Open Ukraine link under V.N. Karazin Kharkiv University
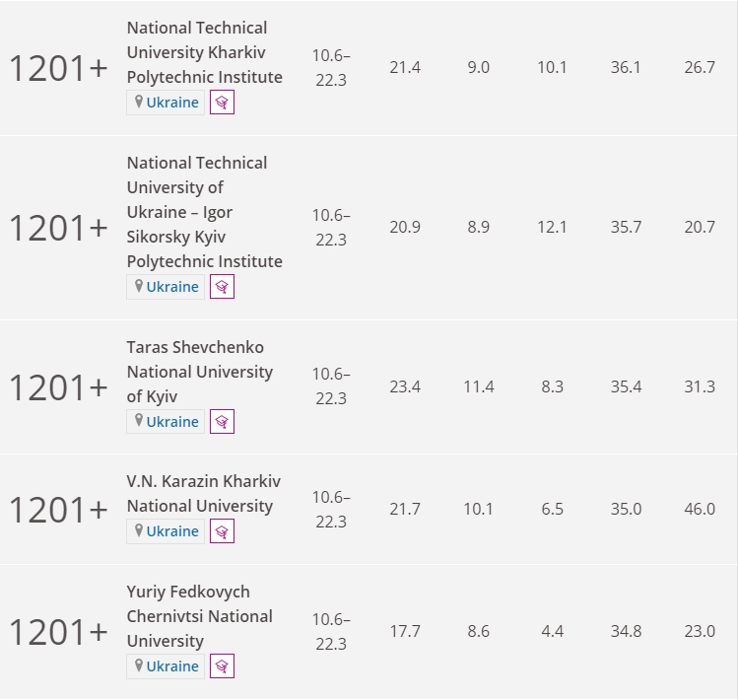739x700 pixels. tap(172, 531)
